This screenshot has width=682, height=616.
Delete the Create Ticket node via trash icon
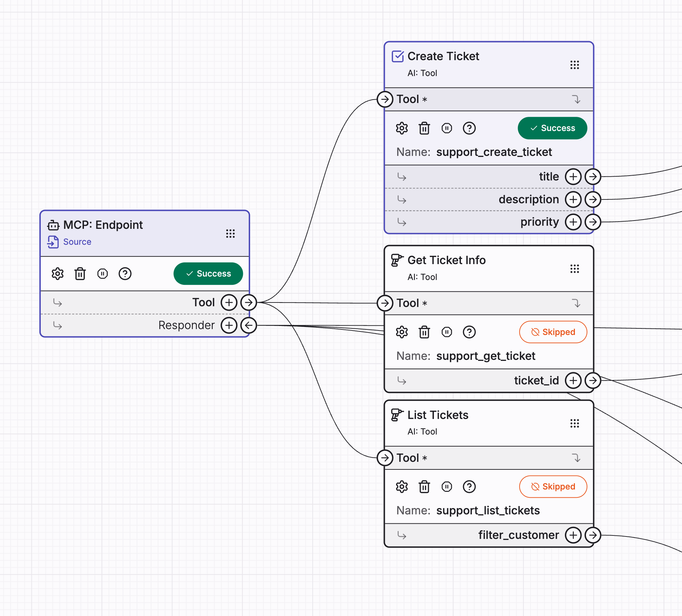point(424,128)
